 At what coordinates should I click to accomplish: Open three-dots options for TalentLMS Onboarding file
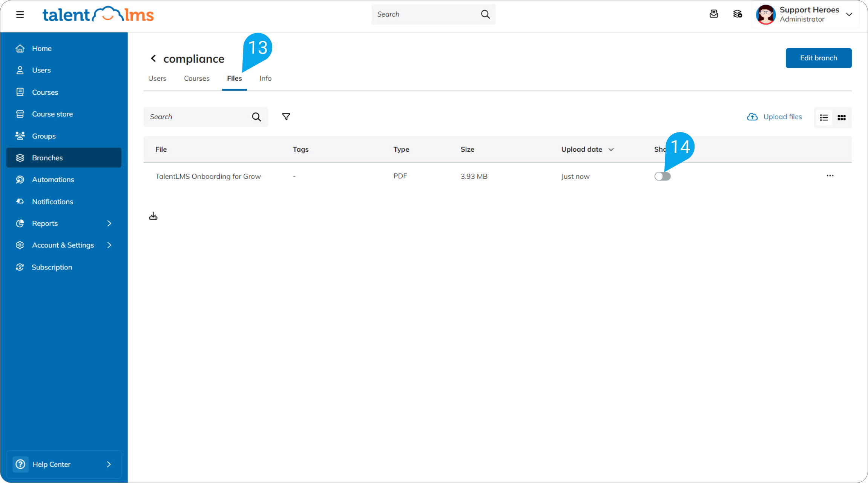830,176
